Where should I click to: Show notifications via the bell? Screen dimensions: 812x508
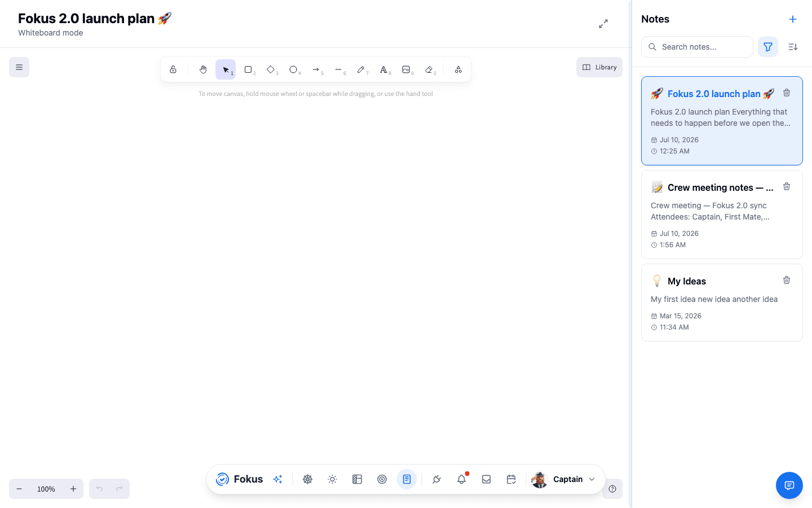coord(462,479)
